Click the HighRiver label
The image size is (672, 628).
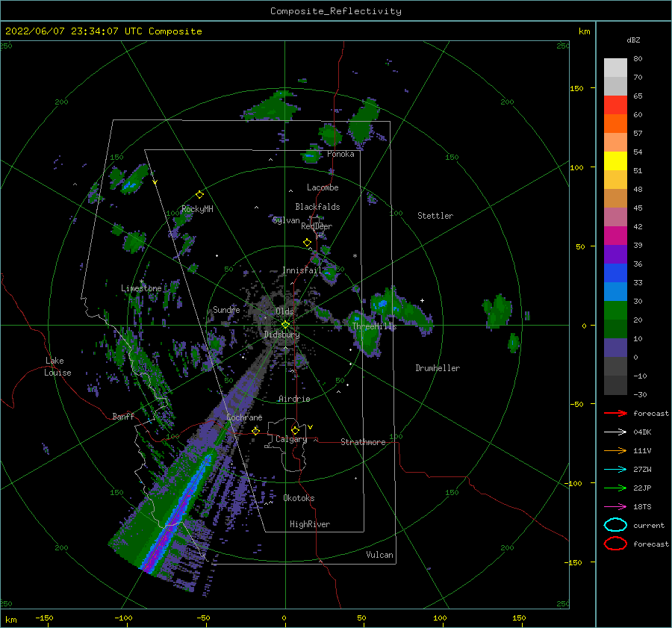coord(310,524)
